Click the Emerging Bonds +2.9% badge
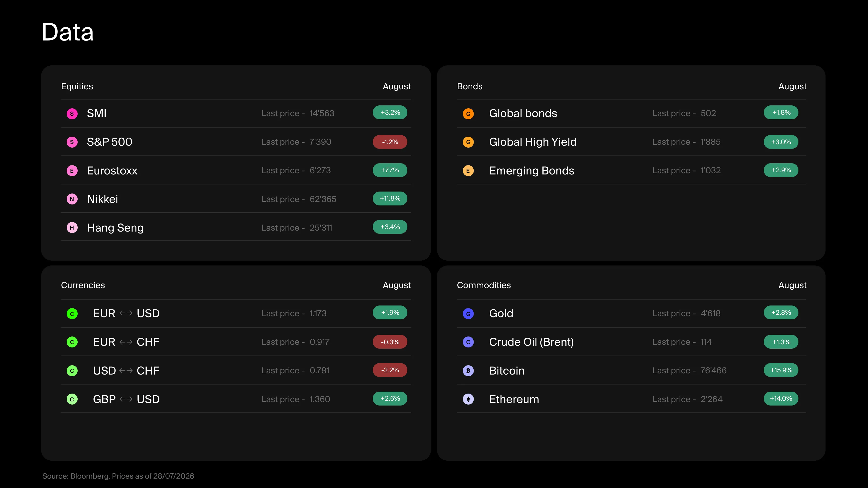The height and width of the screenshot is (488, 868). coord(781,170)
